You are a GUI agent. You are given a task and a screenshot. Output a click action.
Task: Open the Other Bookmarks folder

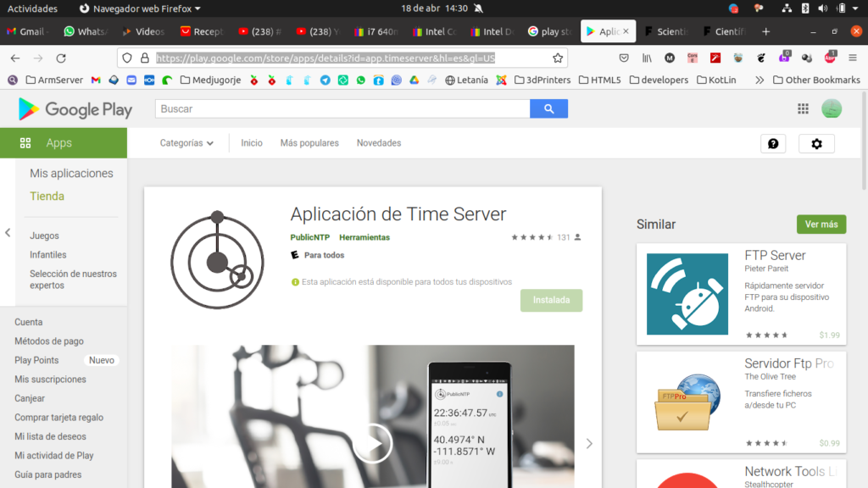coord(816,80)
